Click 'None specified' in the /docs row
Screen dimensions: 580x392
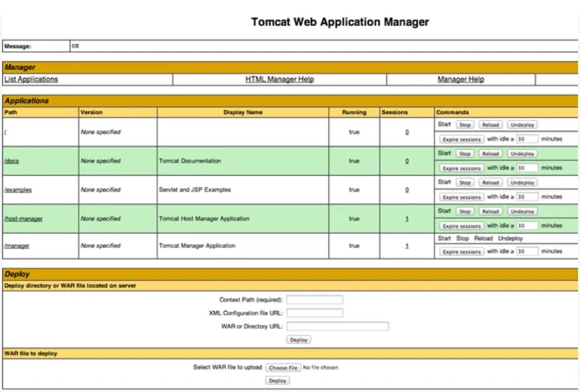click(101, 161)
